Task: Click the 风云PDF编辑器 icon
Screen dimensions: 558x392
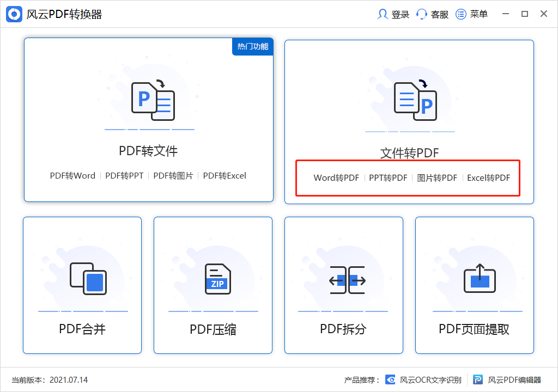Action: click(478, 379)
